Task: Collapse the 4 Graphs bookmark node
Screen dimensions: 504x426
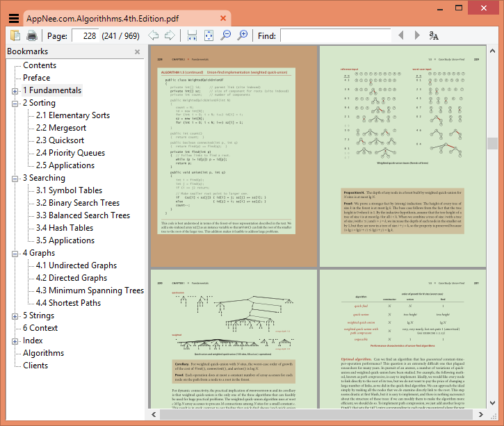Action: coord(15,254)
